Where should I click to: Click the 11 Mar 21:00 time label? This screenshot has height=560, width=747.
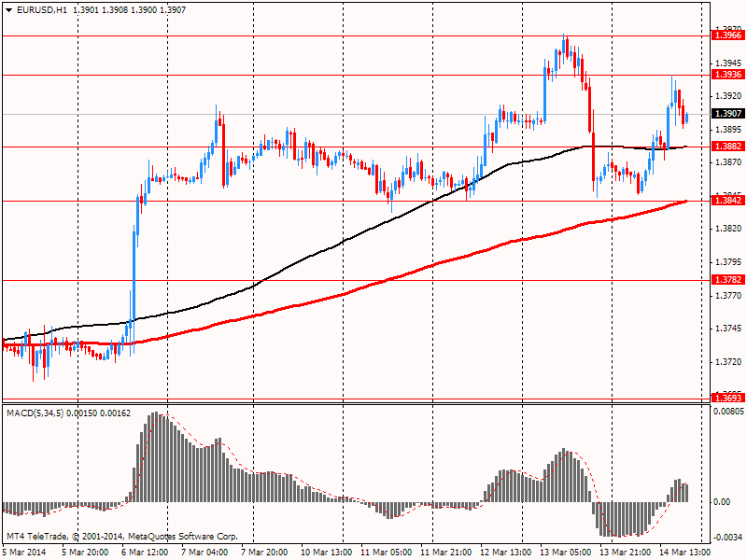tap(446, 553)
